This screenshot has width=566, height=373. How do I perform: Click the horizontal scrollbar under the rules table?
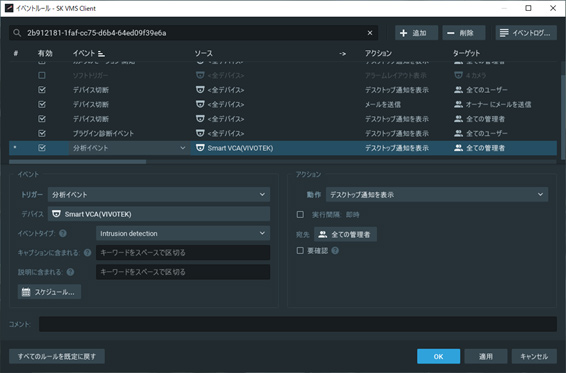(78, 162)
